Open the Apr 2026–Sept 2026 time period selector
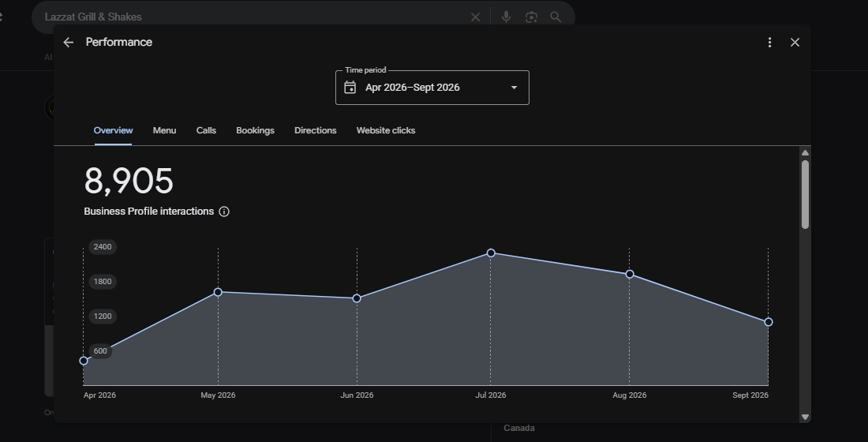The height and width of the screenshot is (442, 868). click(432, 88)
